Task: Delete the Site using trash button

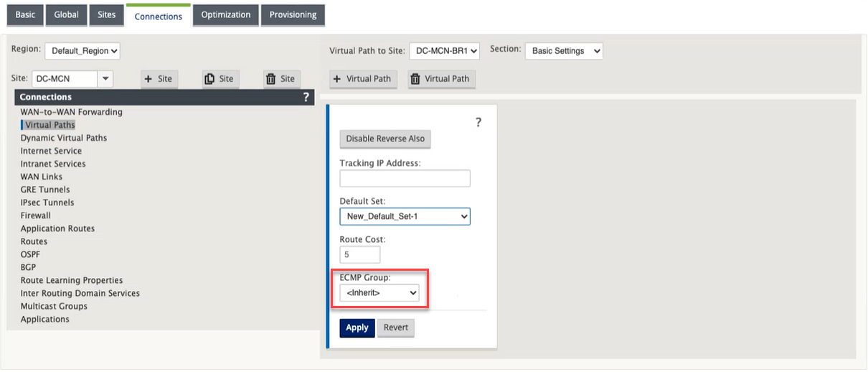Action: click(280, 79)
